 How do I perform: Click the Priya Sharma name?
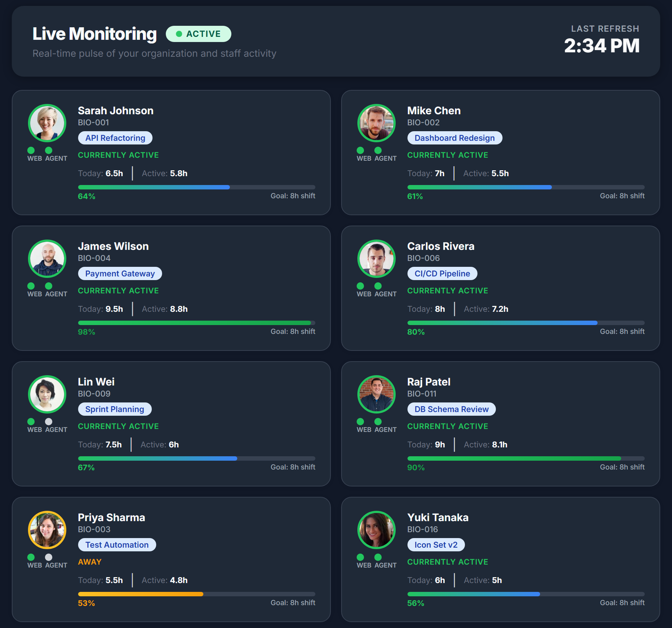(x=112, y=517)
